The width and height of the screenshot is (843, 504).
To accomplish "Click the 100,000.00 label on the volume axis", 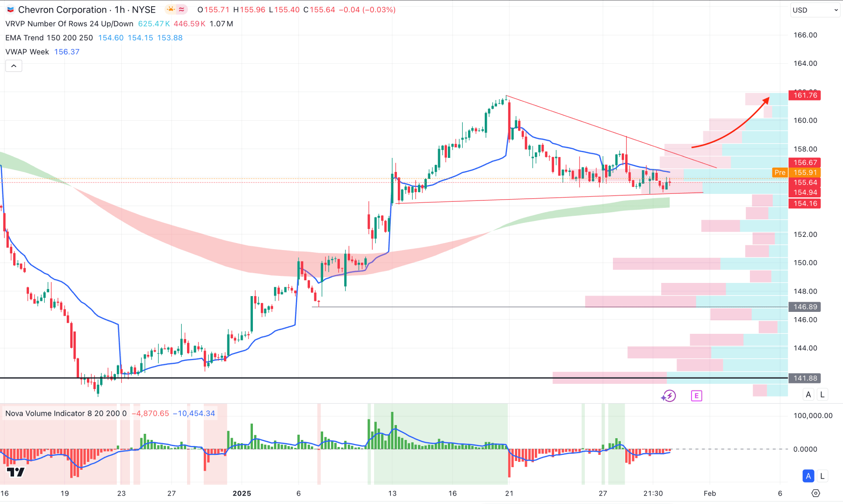I will point(813,415).
